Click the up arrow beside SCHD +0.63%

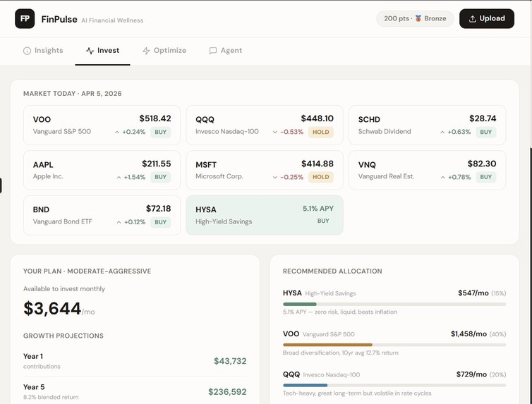pos(442,132)
